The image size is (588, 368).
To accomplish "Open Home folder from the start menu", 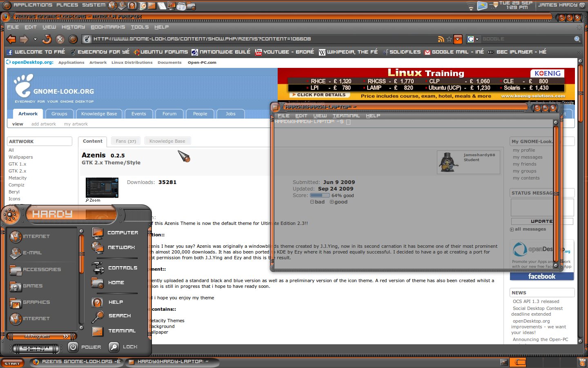I will click(x=108, y=283).
